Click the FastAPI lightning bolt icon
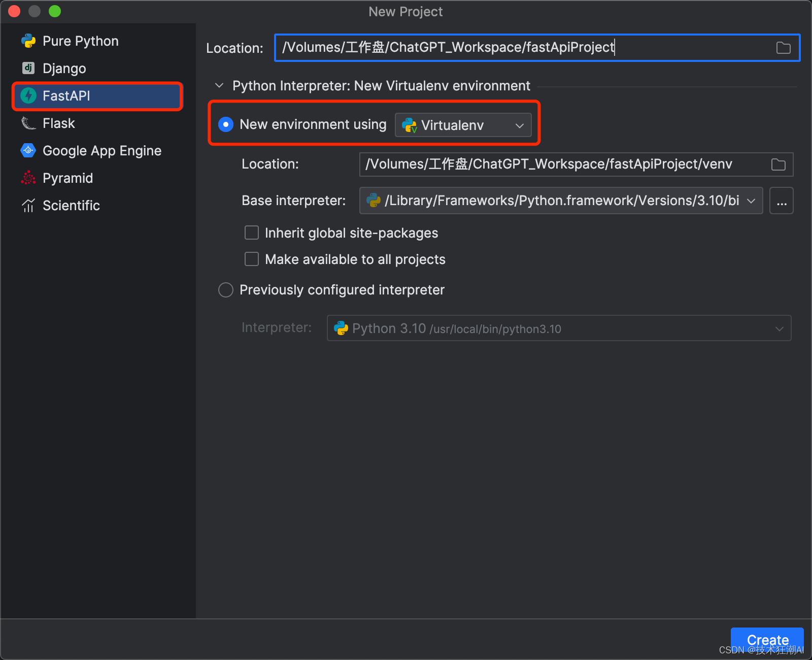 click(x=28, y=95)
